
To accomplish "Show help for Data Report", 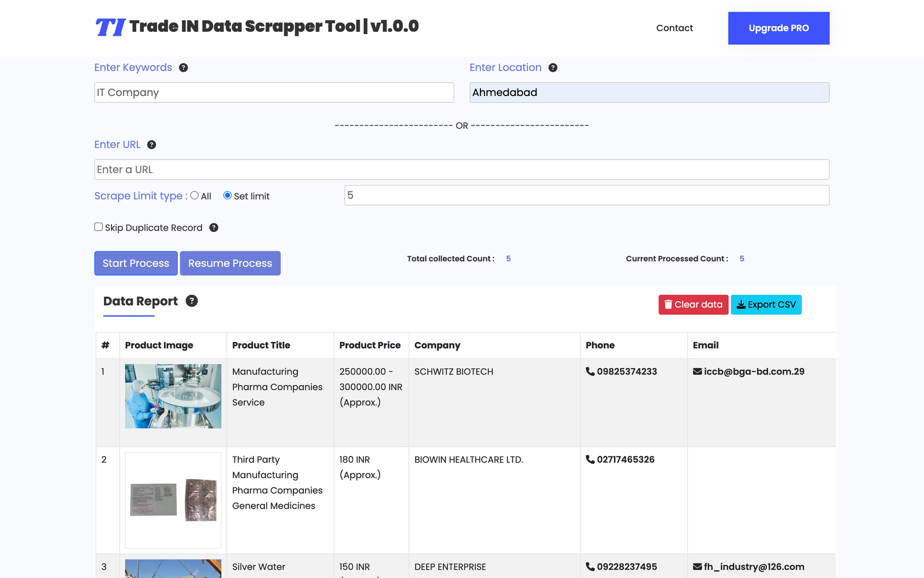I will tap(192, 301).
